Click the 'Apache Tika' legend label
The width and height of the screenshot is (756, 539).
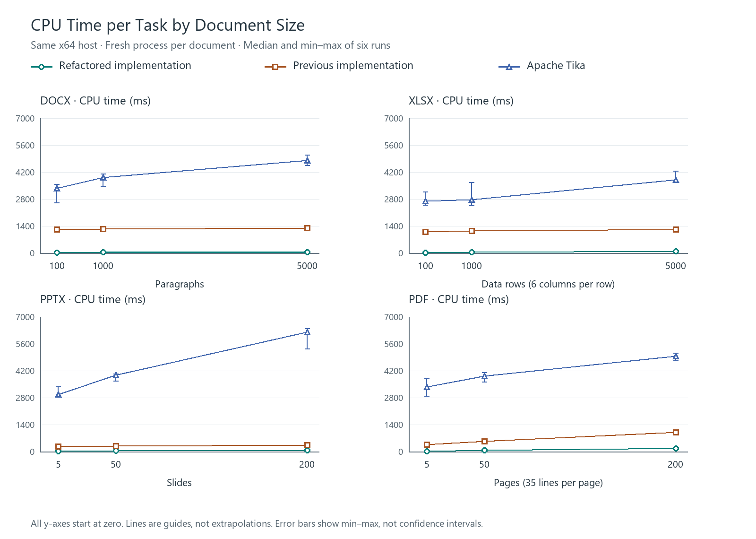tap(556, 66)
